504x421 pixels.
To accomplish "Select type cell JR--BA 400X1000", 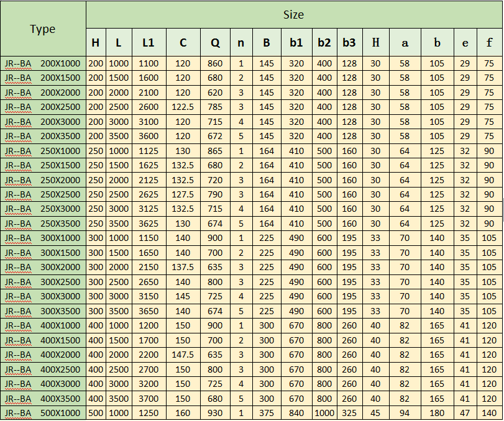I will pos(43,325).
